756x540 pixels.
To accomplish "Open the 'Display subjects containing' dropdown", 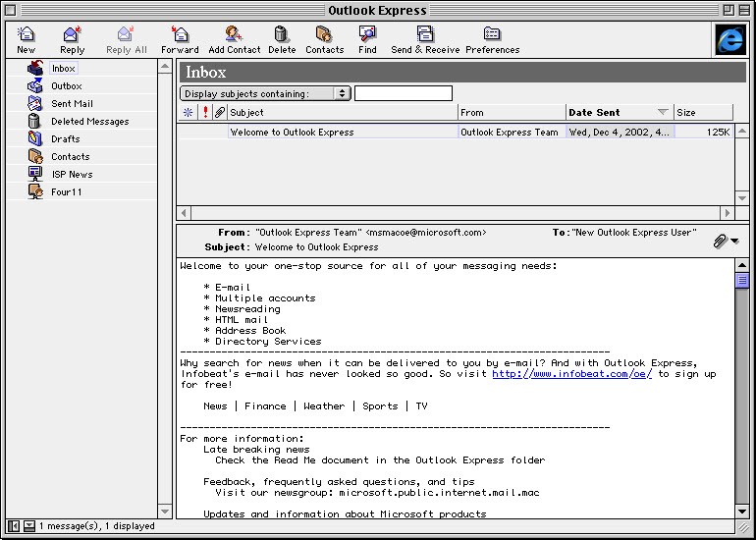I will 265,94.
